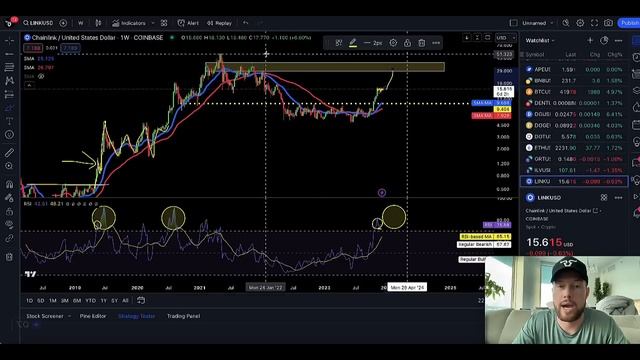This screenshot has height=360, width=640.
Task: Click the compare or add symbol plus icon
Action: tap(63, 23)
